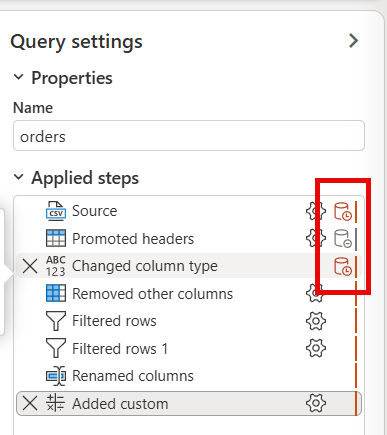Open settings gear for Filtered rows
This screenshot has height=435, width=387.
pyautogui.click(x=316, y=321)
